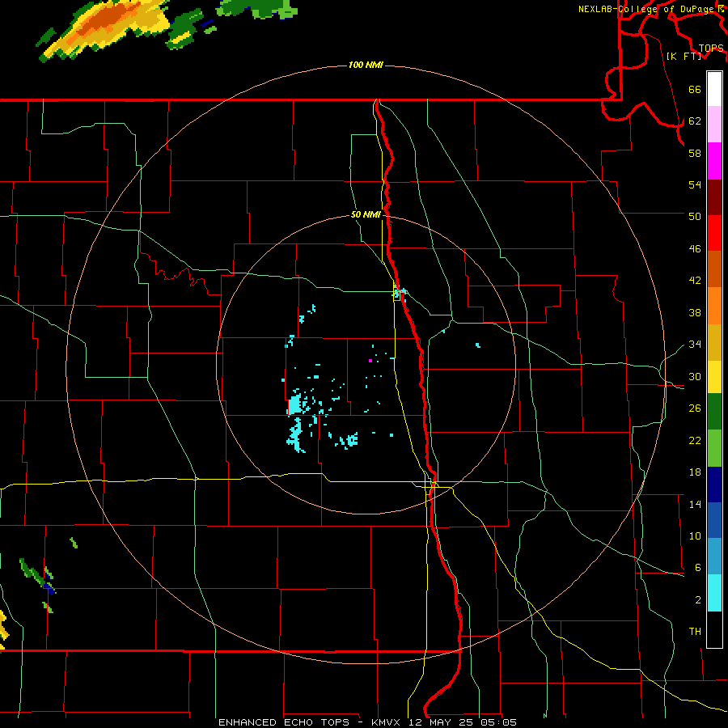Click the 50 NMI range ring label

coord(366,214)
